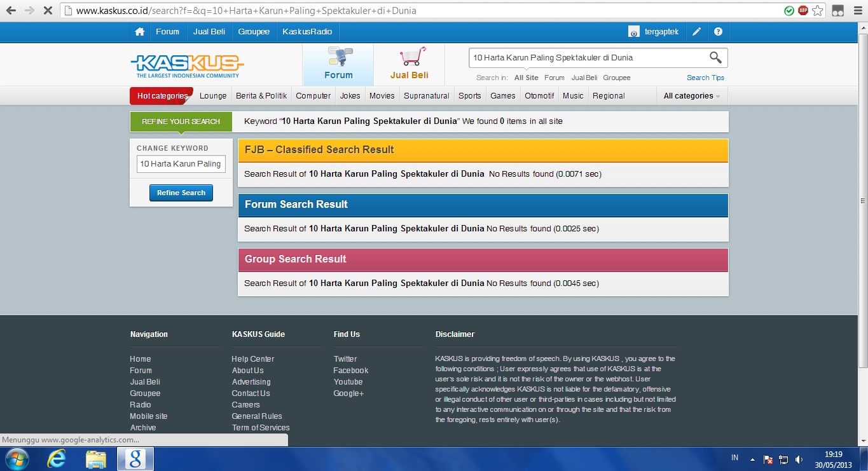Click the bookmark star icon
The height and width of the screenshot is (471, 868).
click(x=818, y=11)
